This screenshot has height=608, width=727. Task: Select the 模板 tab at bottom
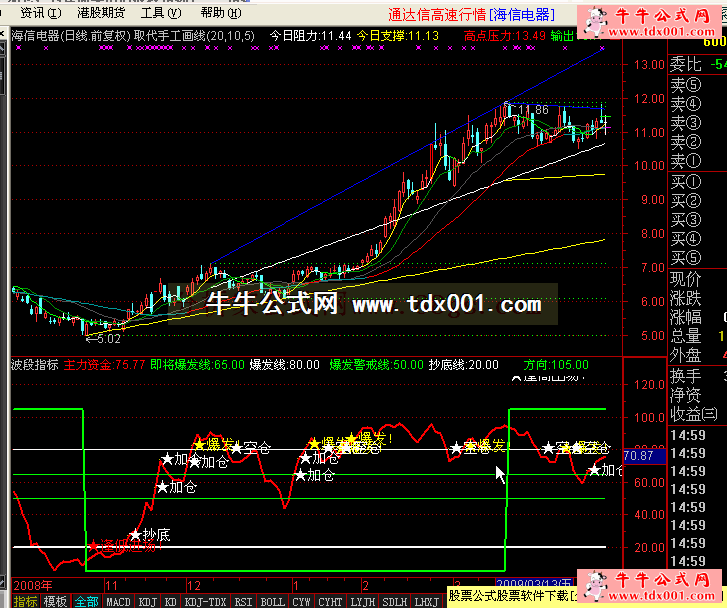(55, 602)
